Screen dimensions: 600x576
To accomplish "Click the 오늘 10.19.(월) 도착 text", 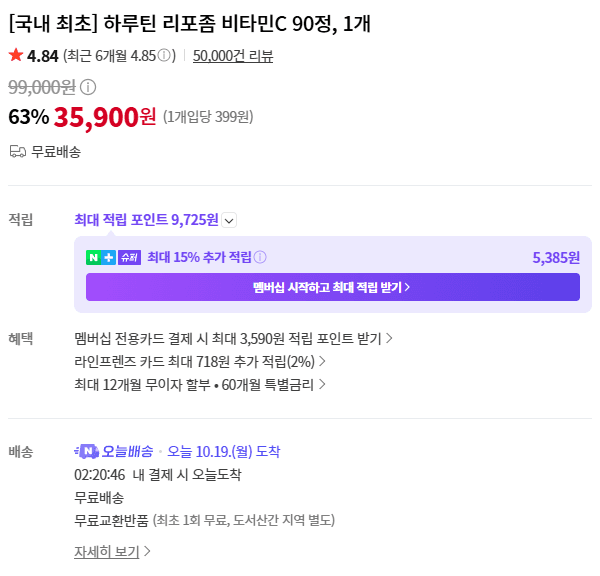I will click(224, 452).
